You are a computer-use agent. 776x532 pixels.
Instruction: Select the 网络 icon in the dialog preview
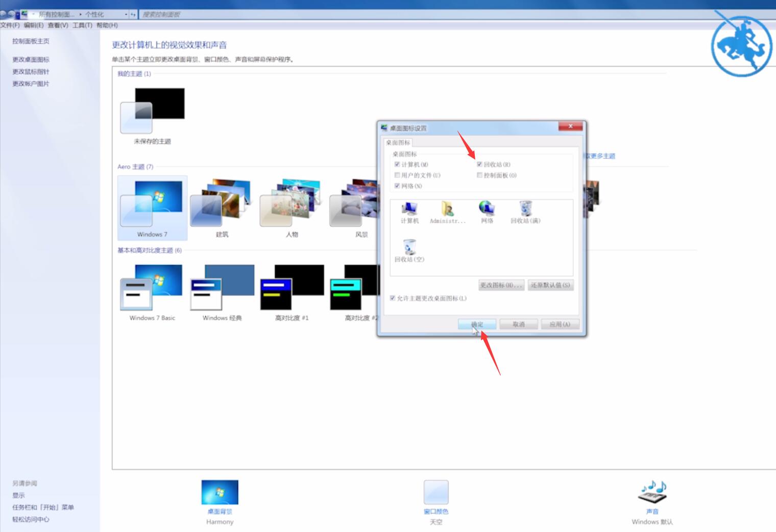tap(487, 212)
